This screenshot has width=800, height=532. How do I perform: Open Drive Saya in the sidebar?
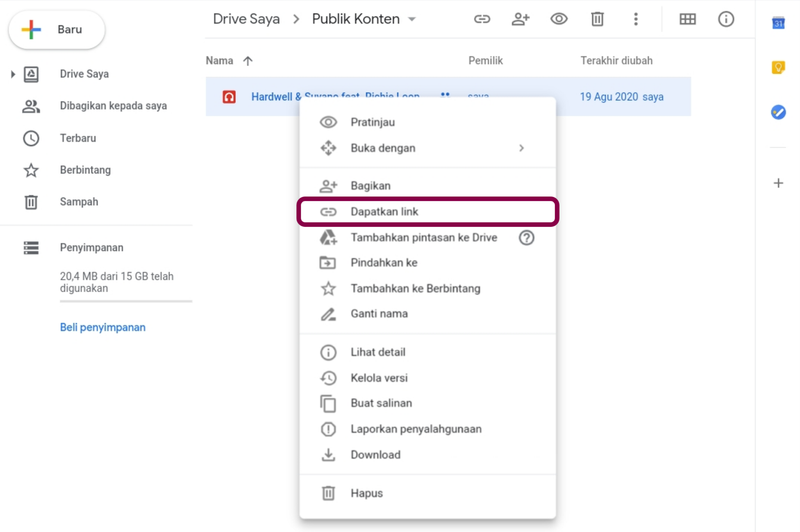coord(84,74)
